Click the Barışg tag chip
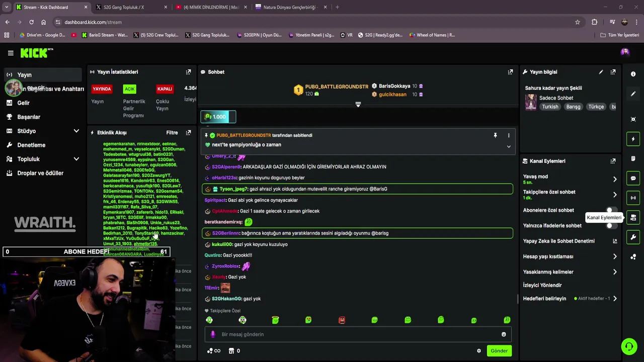 (x=573, y=107)
